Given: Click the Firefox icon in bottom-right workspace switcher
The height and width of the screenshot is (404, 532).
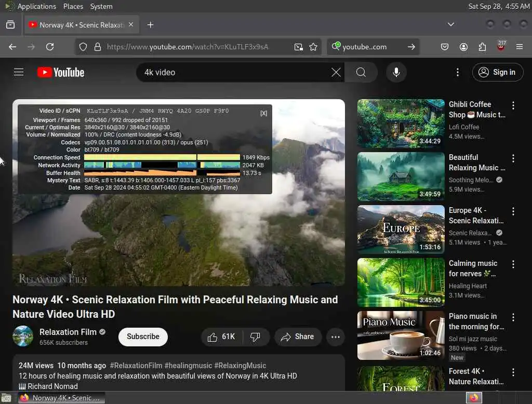Looking at the screenshot, I should point(474,398).
